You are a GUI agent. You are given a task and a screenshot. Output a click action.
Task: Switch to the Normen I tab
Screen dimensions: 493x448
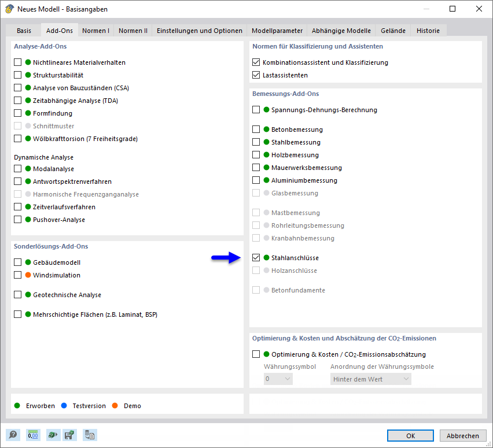95,30
